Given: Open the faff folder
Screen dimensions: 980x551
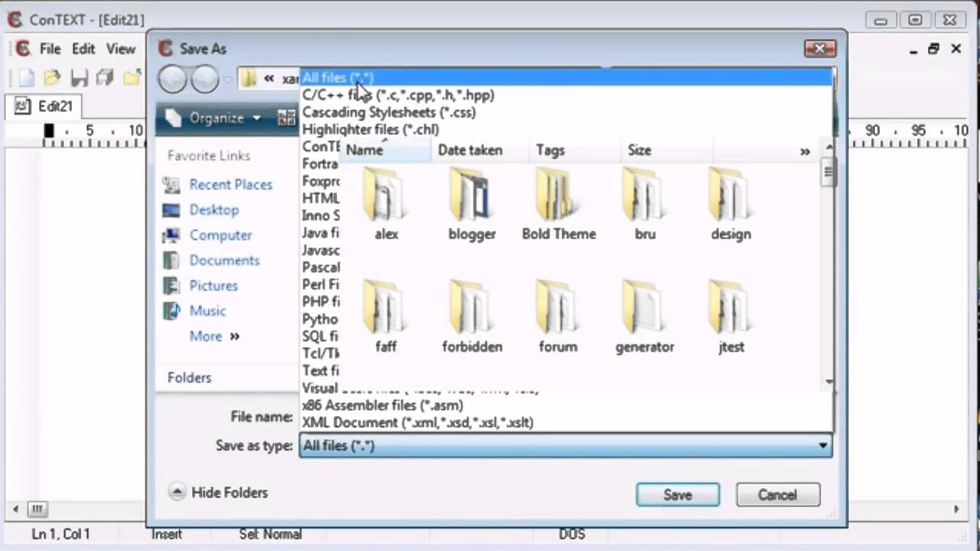Looking at the screenshot, I should [386, 317].
